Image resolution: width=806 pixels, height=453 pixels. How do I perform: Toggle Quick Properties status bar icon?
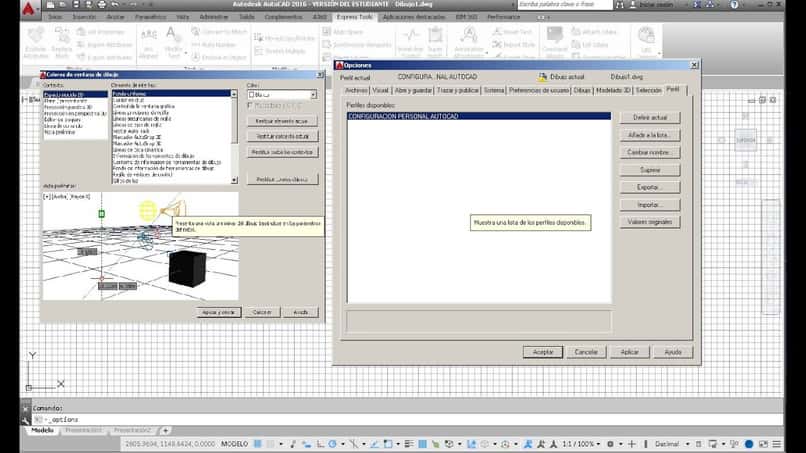point(699,444)
